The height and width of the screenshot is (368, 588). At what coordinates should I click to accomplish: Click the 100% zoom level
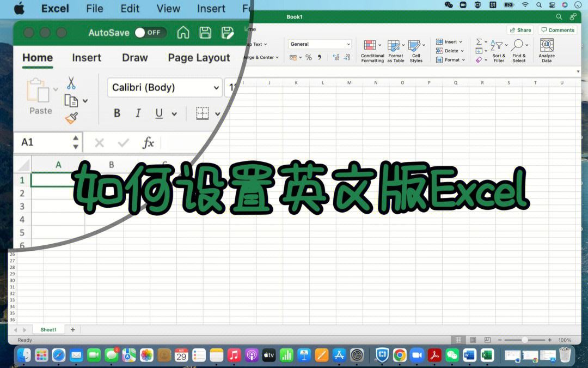pyautogui.click(x=565, y=340)
